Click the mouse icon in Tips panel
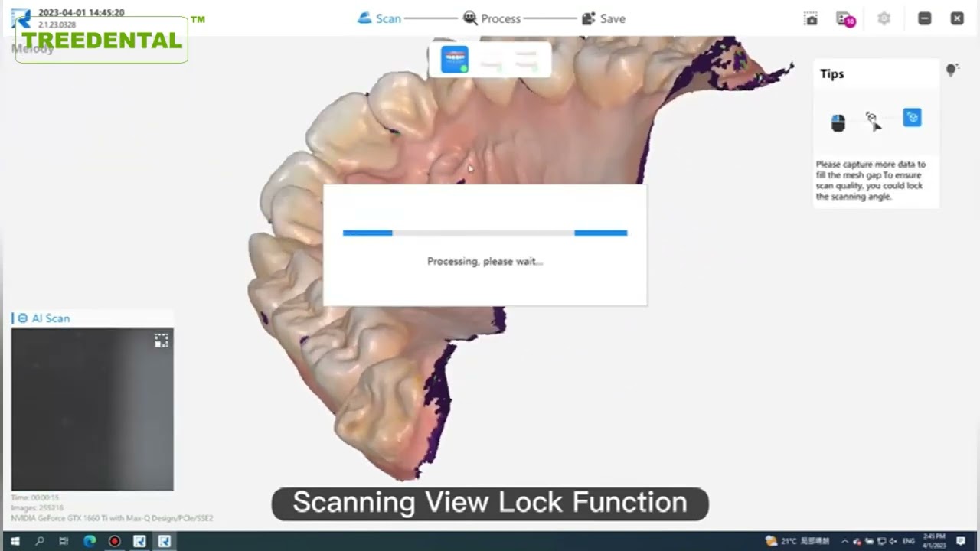The height and width of the screenshot is (551, 980). pyautogui.click(x=838, y=122)
